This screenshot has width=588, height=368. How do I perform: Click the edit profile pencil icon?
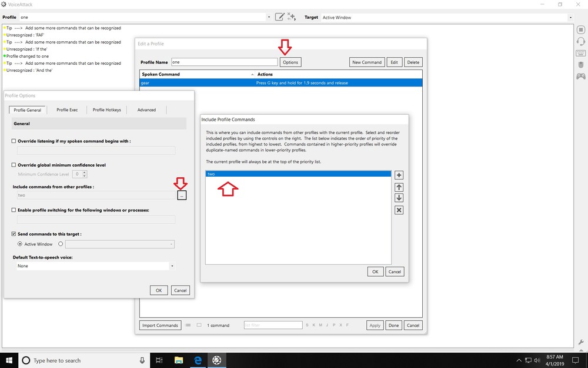280,17
